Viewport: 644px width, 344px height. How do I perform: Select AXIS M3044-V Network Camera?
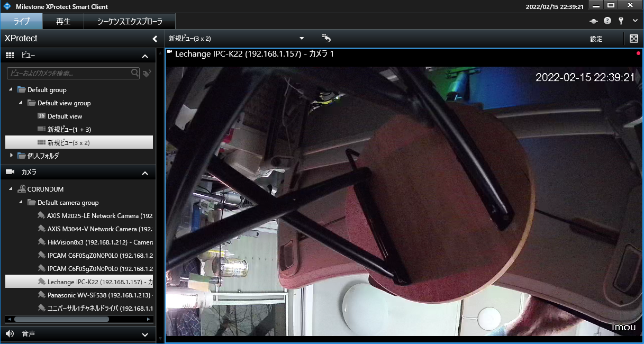[100, 229]
